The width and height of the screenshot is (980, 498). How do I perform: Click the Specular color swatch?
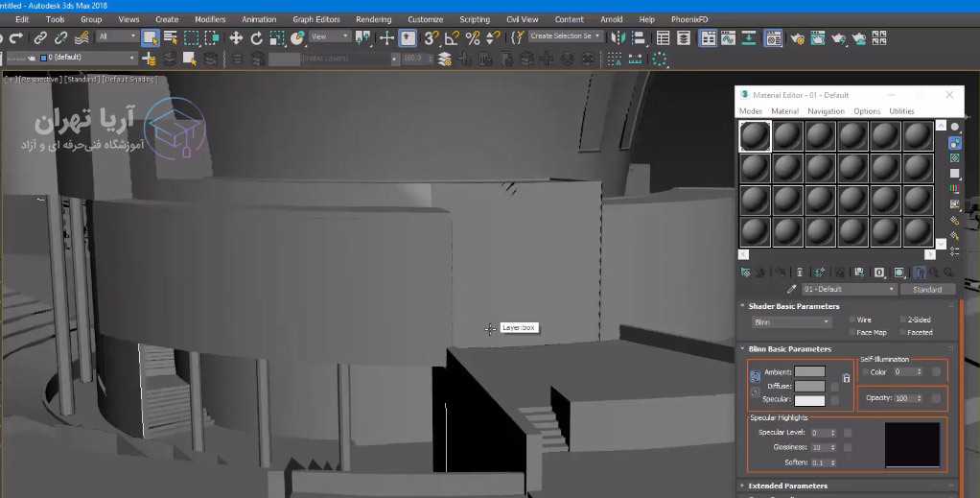tap(809, 400)
